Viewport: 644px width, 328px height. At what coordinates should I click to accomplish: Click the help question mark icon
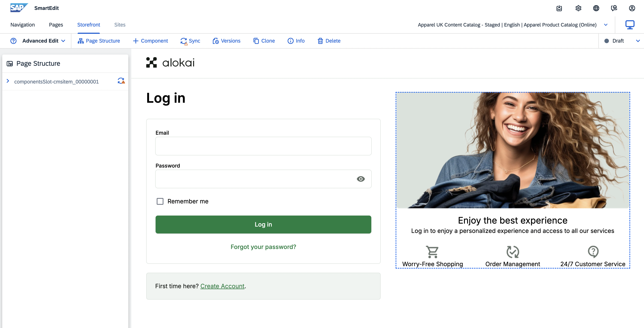pos(13,41)
